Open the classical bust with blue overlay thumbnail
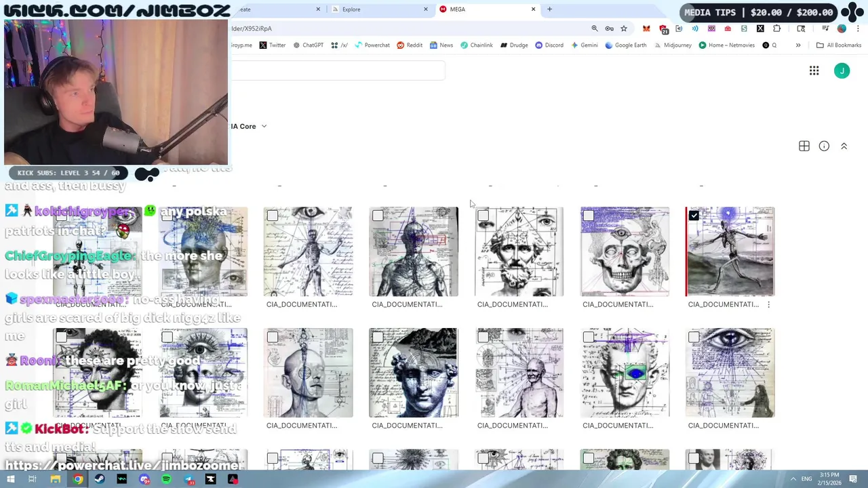This screenshot has width=868, height=488. (x=414, y=373)
